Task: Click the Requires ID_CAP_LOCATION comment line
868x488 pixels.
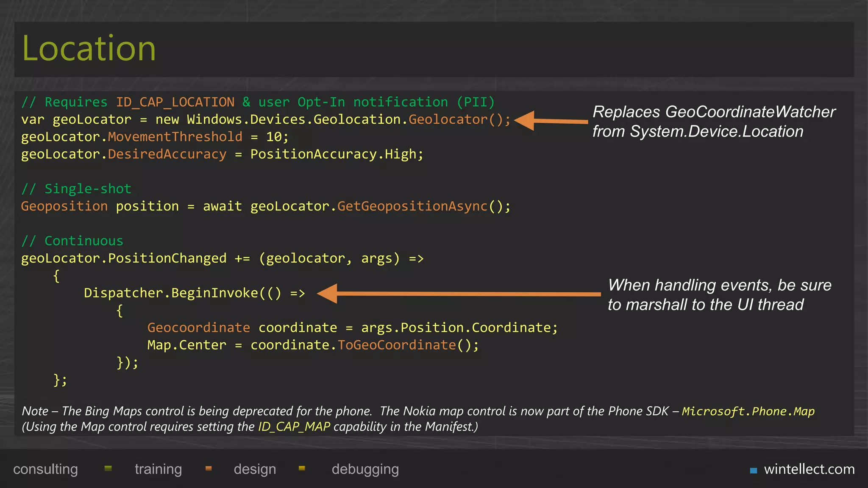Action: click(x=258, y=102)
